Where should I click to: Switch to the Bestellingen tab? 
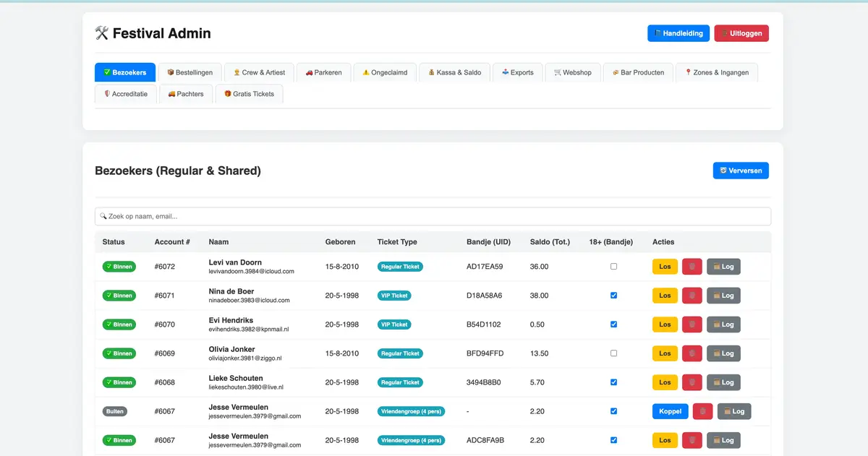click(190, 72)
